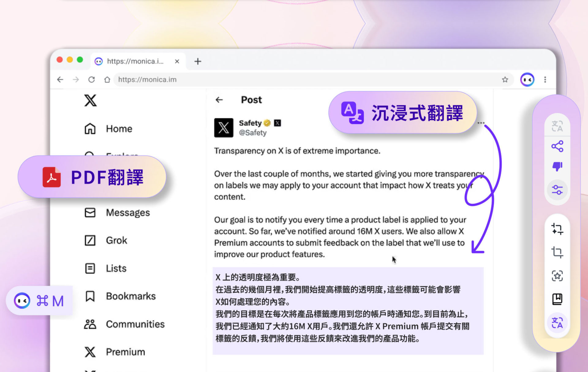Open the browser three-dot menu
The image size is (588, 372).
point(545,80)
